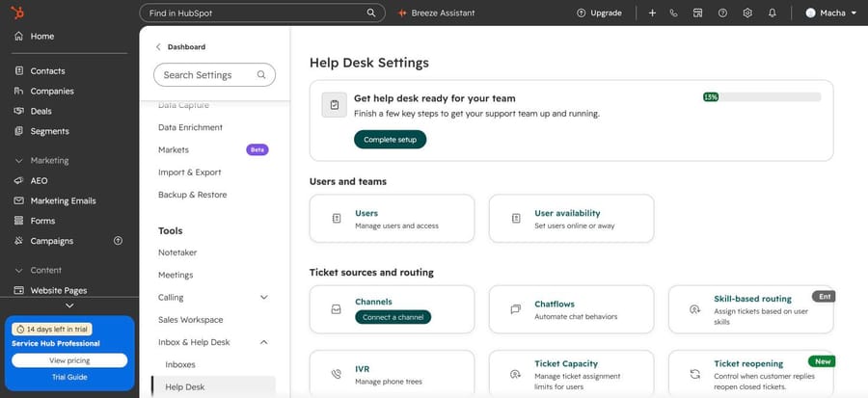The height and width of the screenshot is (398, 868).
Task: Collapse the Content section in sidebar
Action: click(x=19, y=270)
